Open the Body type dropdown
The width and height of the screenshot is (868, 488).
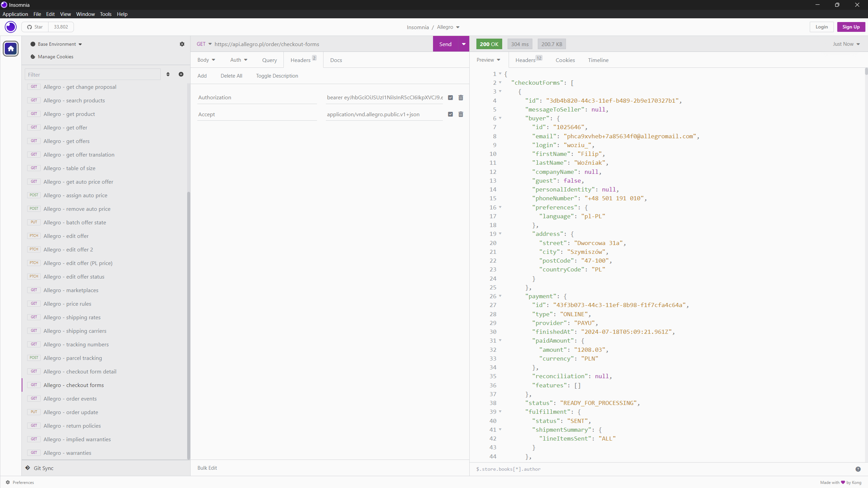pyautogui.click(x=206, y=60)
